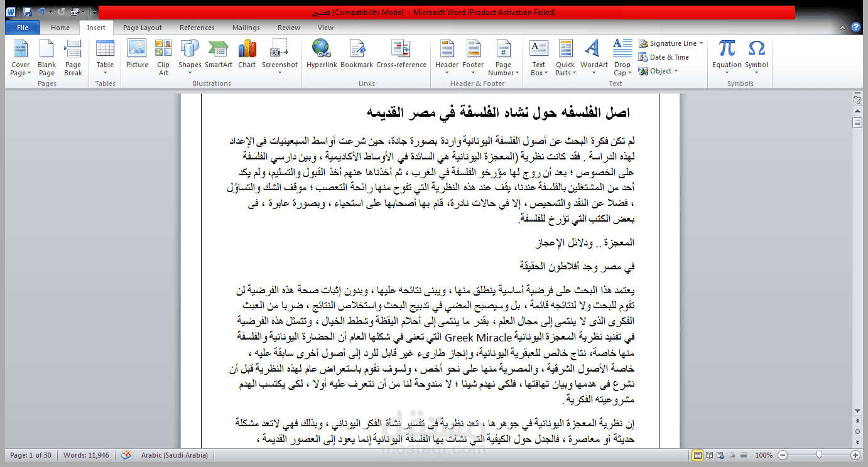
Task: Minimize the ribbon with the caret
Action: pos(843,28)
